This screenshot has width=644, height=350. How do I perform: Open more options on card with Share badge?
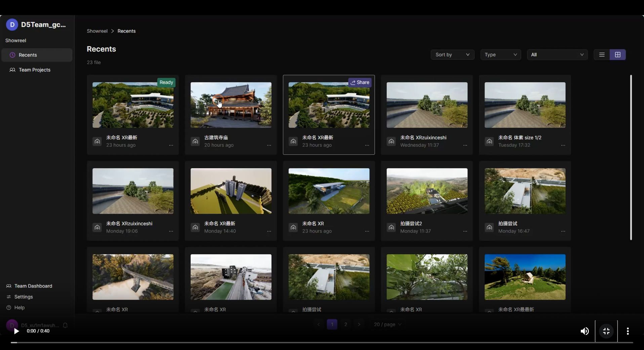tap(367, 145)
